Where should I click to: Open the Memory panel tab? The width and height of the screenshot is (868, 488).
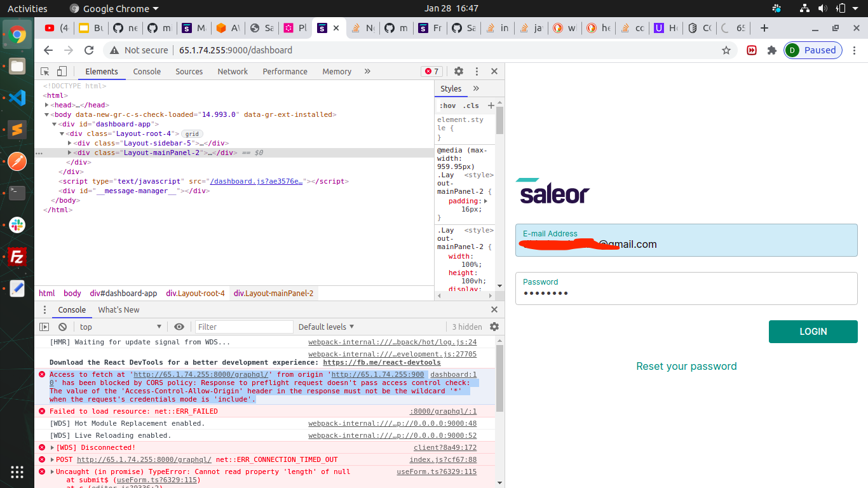[337, 71]
